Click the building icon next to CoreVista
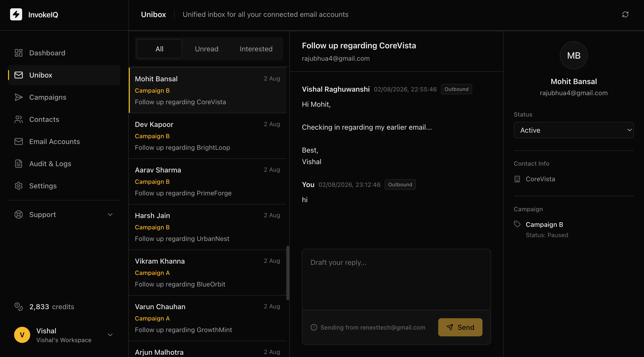The width and height of the screenshot is (644, 357). click(x=517, y=179)
